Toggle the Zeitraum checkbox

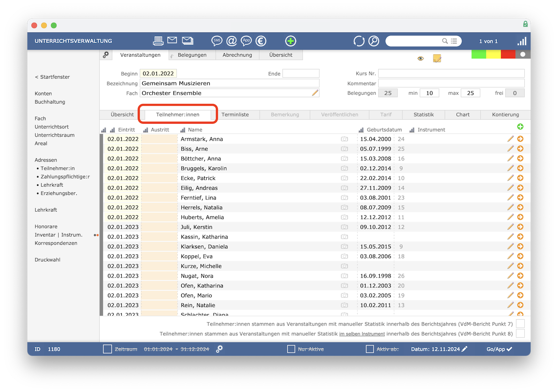coord(107,349)
